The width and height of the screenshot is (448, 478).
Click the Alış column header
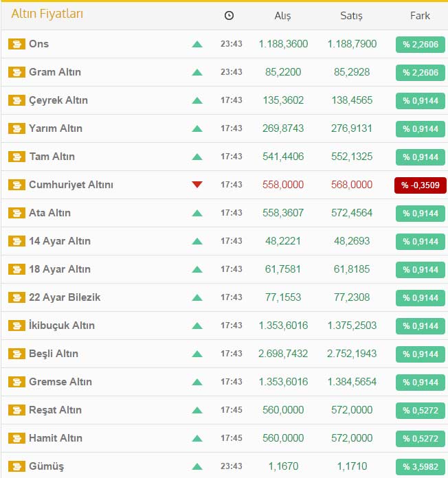tap(283, 16)
